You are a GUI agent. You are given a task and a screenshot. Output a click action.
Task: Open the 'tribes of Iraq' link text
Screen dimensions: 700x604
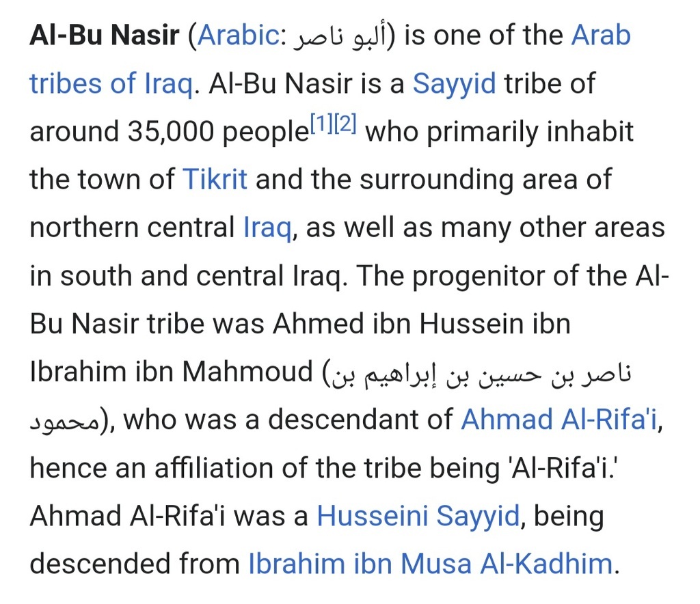(111, 83)
